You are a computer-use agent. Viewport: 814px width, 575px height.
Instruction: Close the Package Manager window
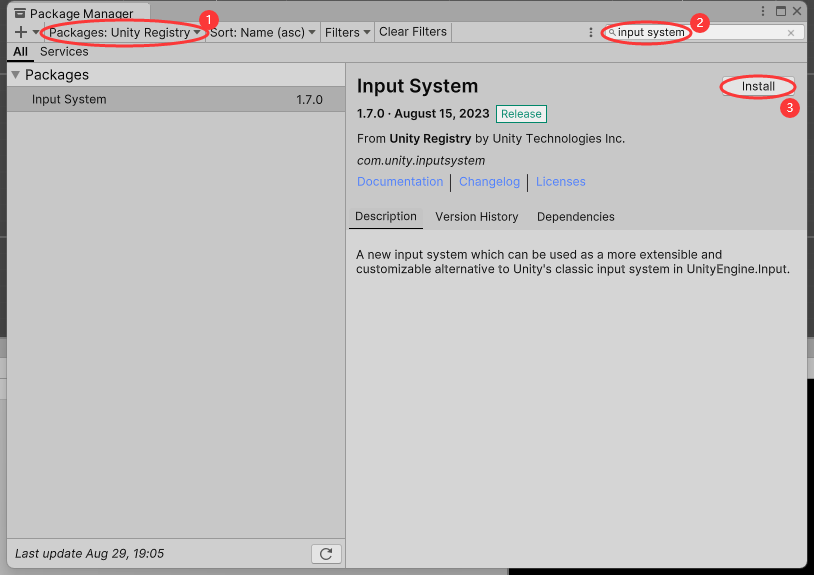[797, 11]
